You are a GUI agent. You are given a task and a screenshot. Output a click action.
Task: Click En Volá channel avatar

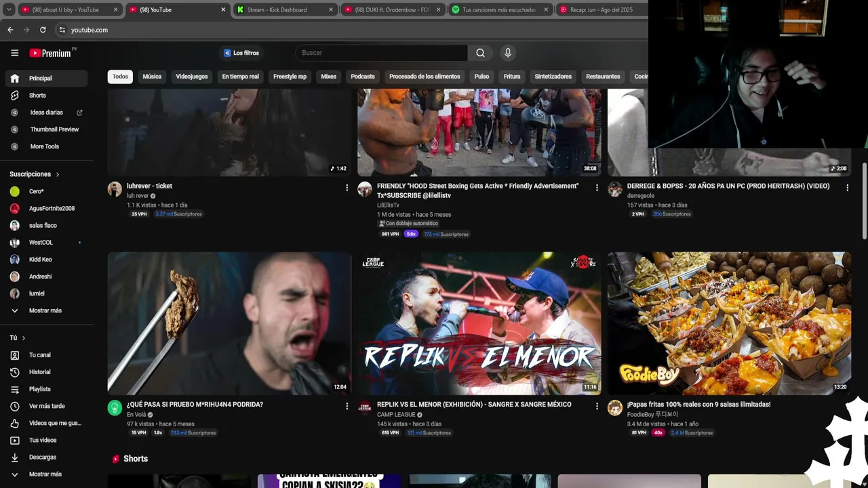click(115, 407)
